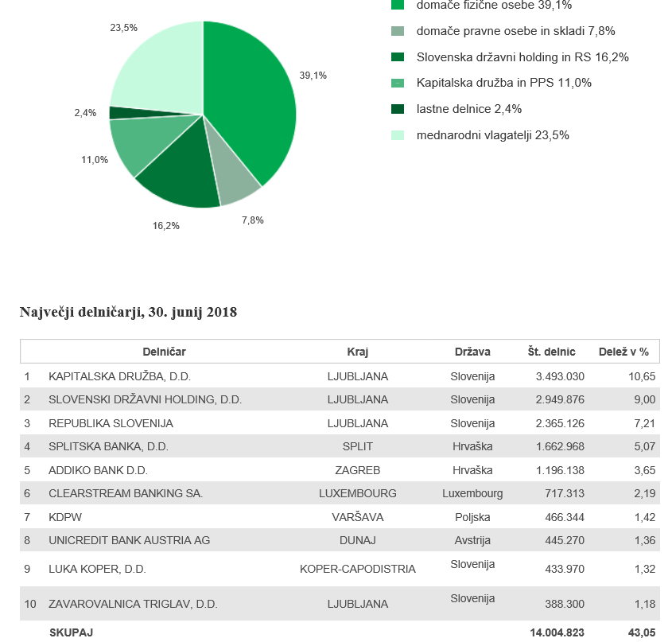Click share count '3.493.030'
Viewport: 672px width, 642px height.
point(560,376)
